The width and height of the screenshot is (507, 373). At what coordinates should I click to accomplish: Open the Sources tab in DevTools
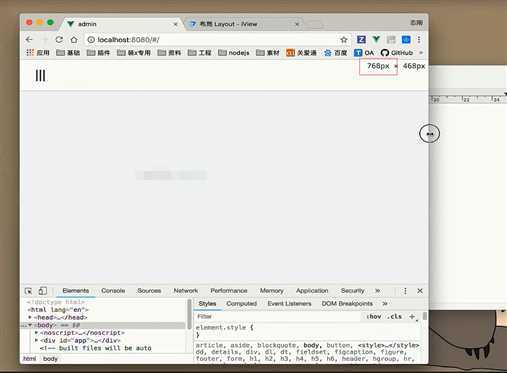click(149, 291)
